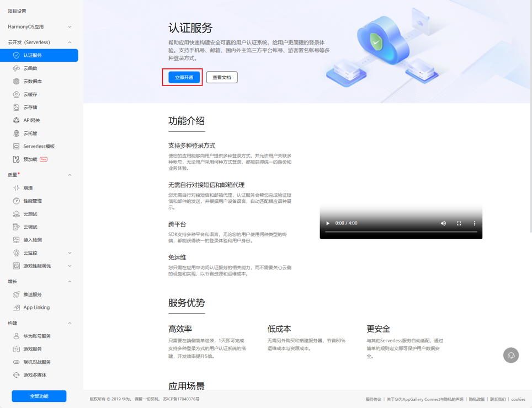Viewport: 532px width, 408px height.
Task: Select the 云函数 service icon in sidebar
Action: click(x=15, y=68)
